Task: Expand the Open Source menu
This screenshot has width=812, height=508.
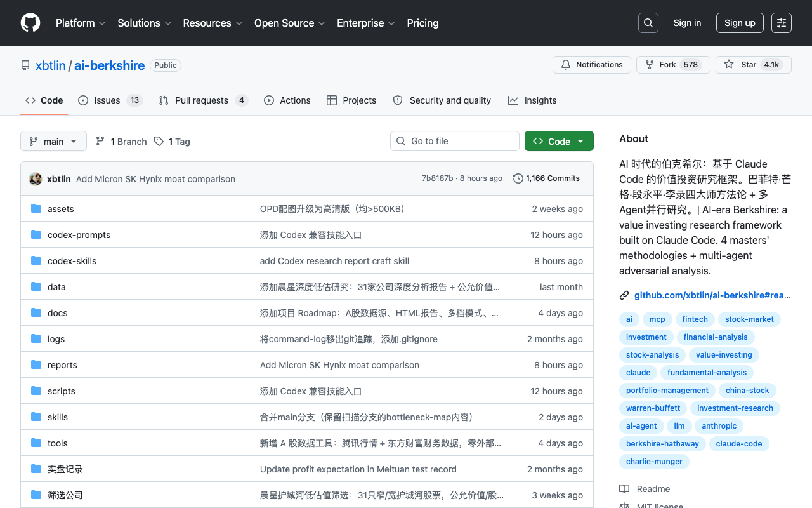Action: tap(290, 23)
